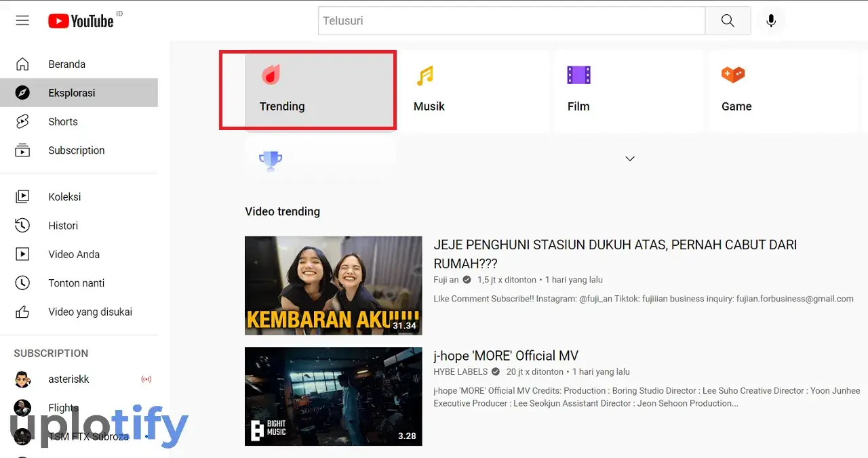Go to Koleksi in sidebar
The image size is (868, 458).
(79, 196)
